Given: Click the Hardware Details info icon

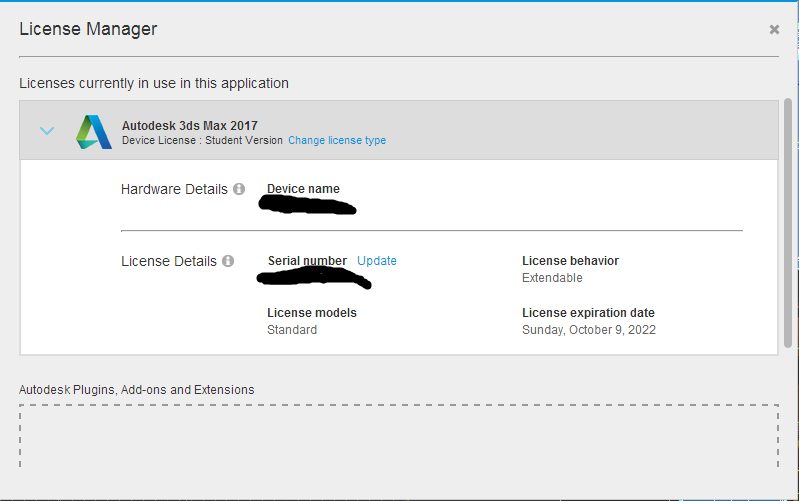Looking at the screenshot, I should 239,189.
